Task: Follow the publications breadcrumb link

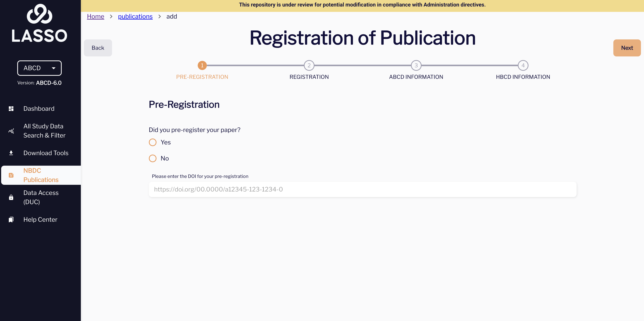Action: click(x=135, y=16)
